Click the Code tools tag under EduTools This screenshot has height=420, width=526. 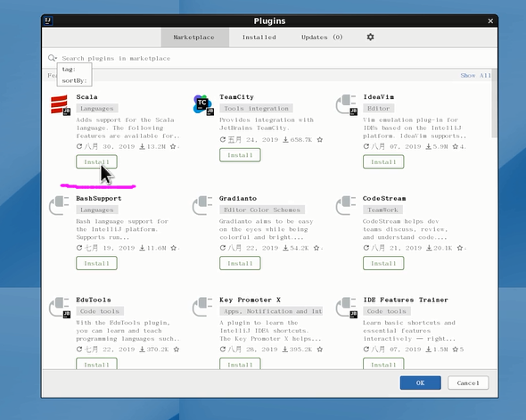pyautogui.click(x=100, y=311)
